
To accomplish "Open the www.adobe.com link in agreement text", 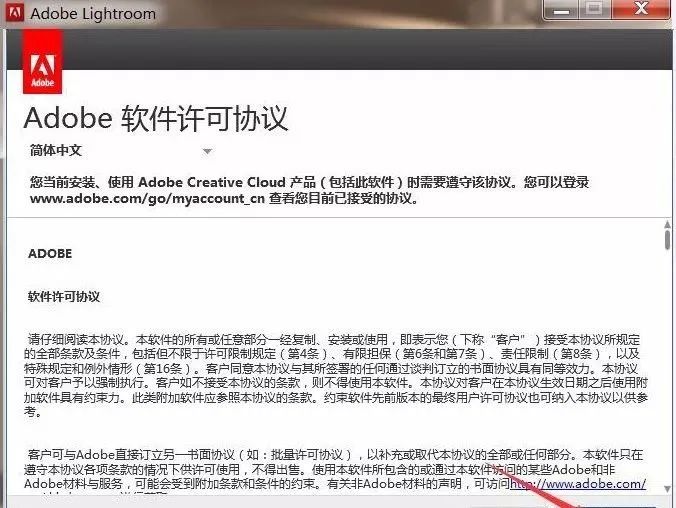I will pos(578,484).
